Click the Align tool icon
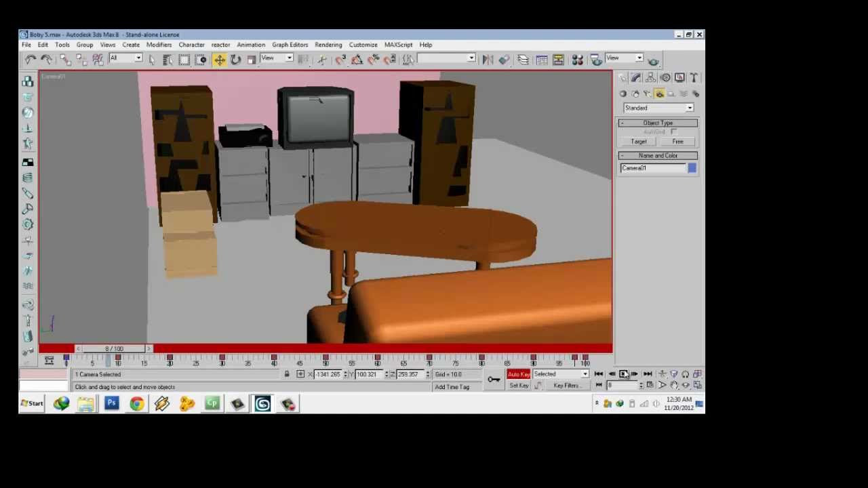 505,60
